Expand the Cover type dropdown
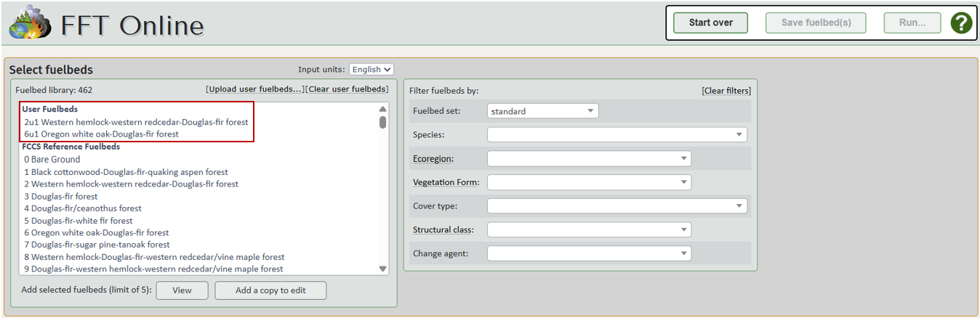Viewport: 980px width, 318px height. [x=616, y=206]
